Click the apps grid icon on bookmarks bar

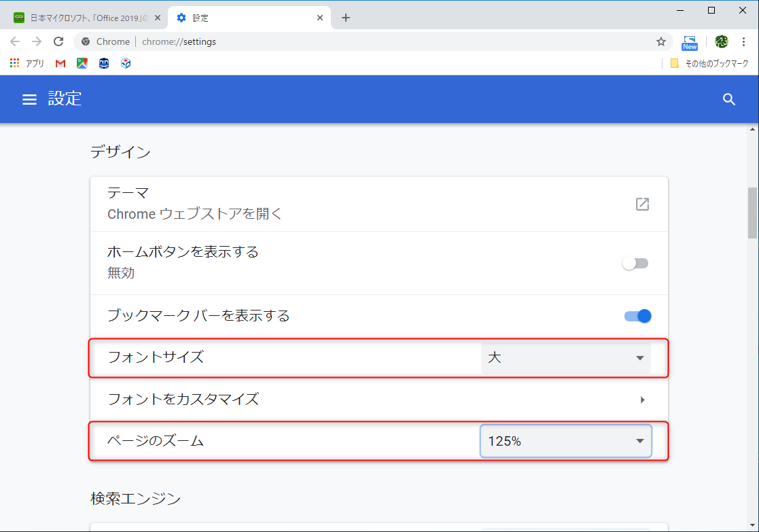14,63
